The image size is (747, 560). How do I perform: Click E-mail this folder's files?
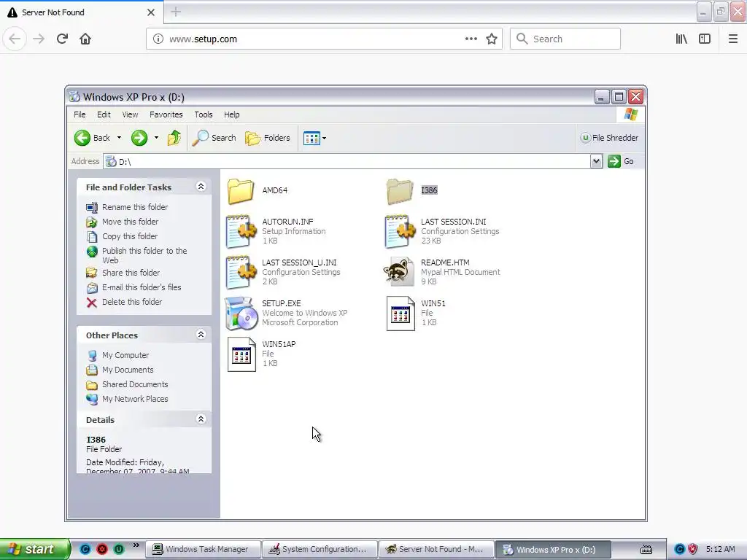pos(142,287)
